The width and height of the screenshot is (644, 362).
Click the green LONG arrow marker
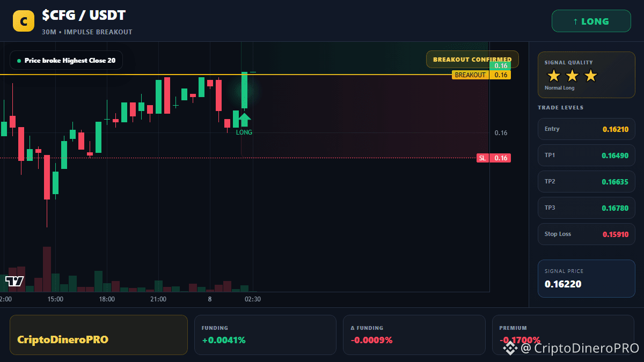click(244, 120)
